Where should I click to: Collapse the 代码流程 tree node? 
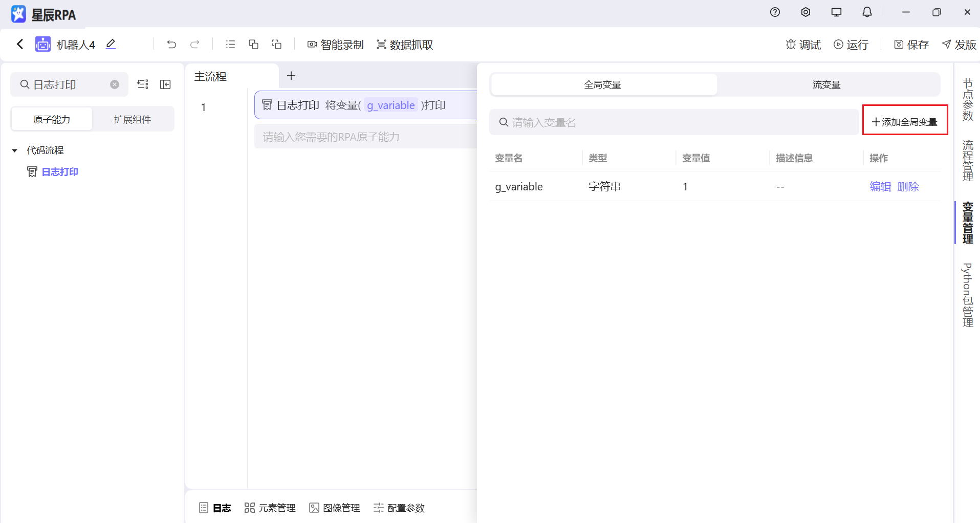14,150
